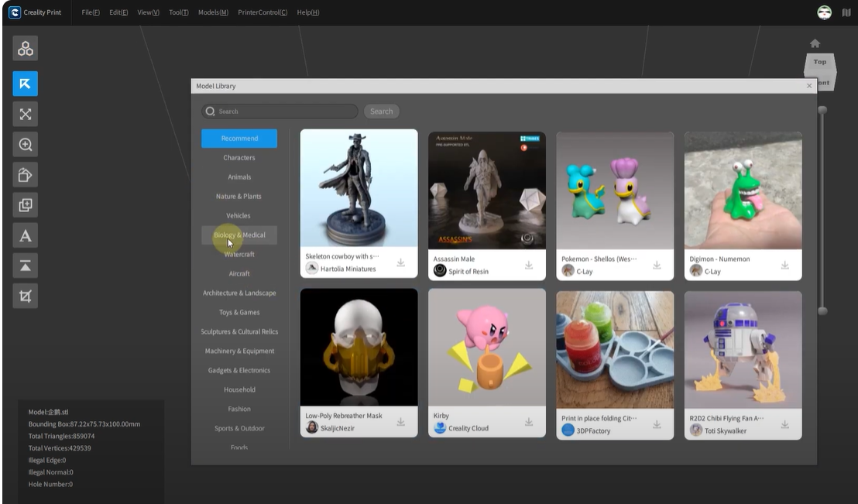Open the Tool menu

178,12
